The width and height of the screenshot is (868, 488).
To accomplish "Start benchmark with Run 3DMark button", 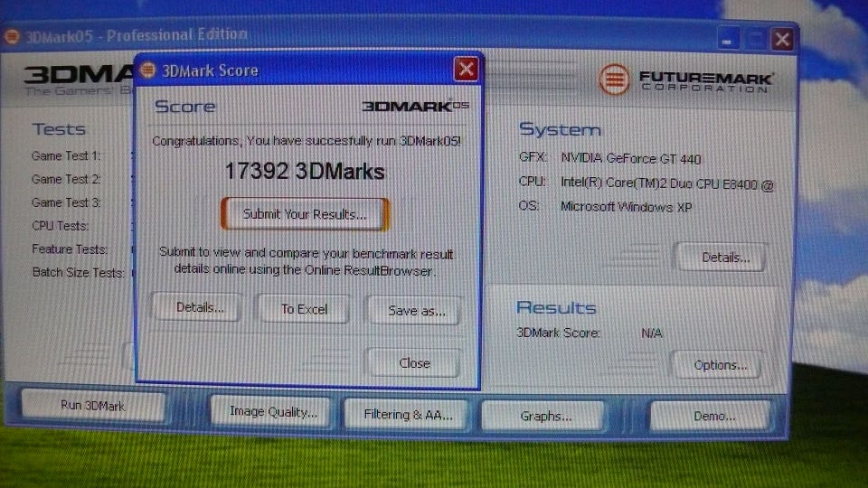I will click(93, 406).
